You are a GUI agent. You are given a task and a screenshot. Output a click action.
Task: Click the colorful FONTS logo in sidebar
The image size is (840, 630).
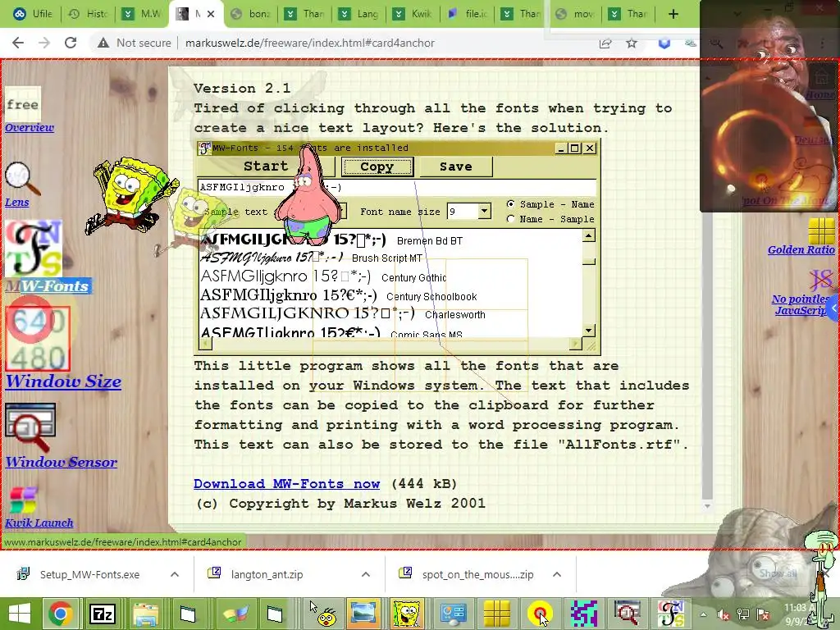point(34,249)
